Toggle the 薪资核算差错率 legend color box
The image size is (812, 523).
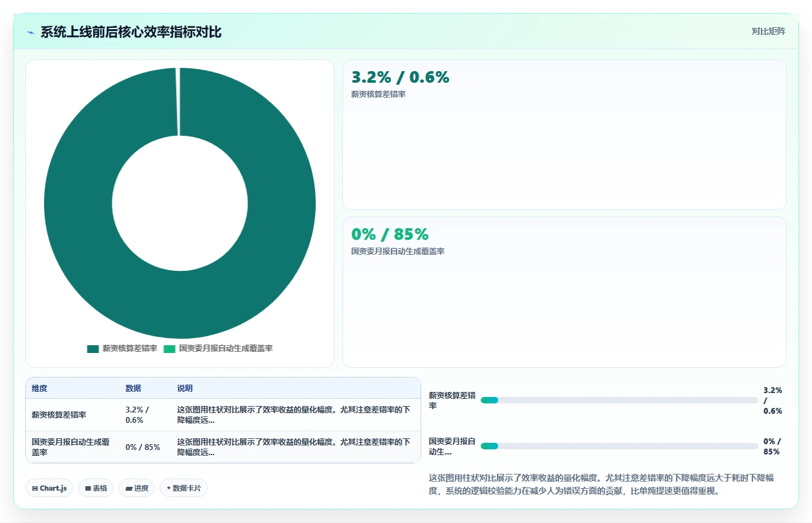click(x=93, y=348)
